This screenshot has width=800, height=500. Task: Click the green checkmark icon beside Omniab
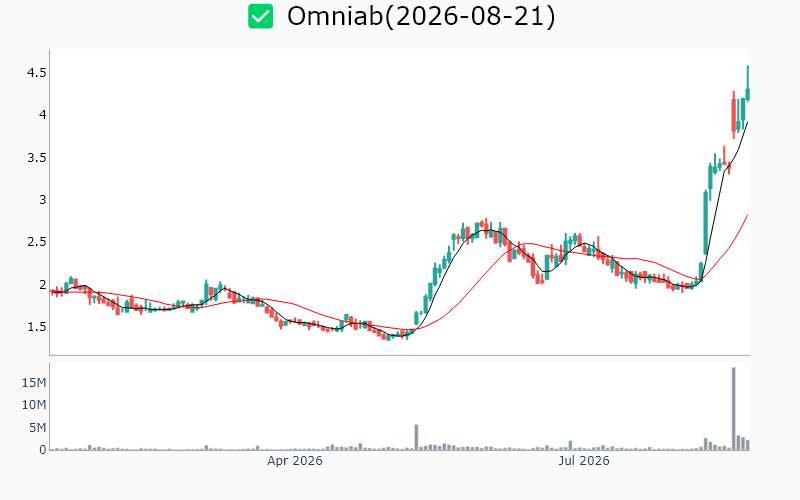click(260, 16)
